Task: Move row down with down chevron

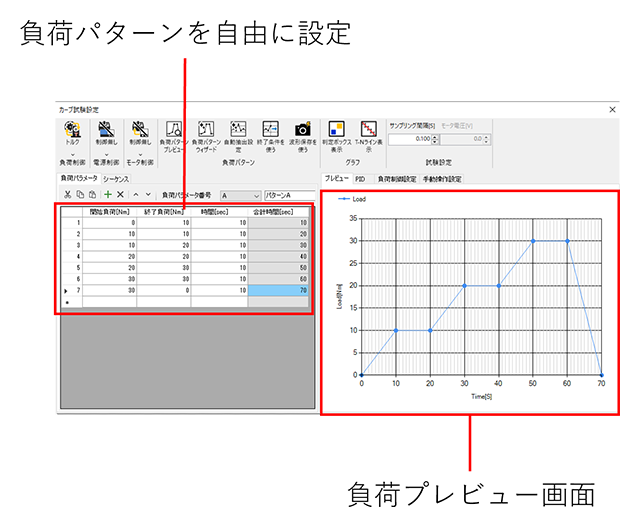Action: [148, 195]
